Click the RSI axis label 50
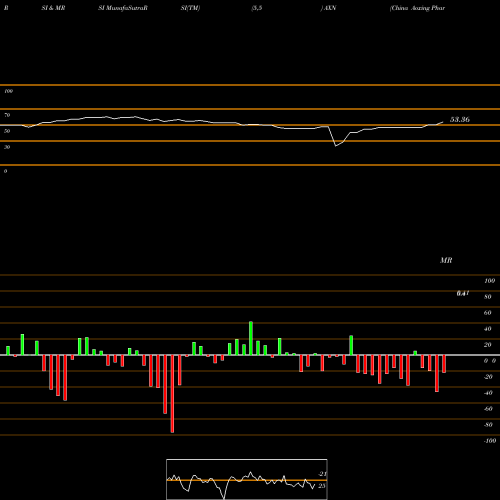 point(7,131)
